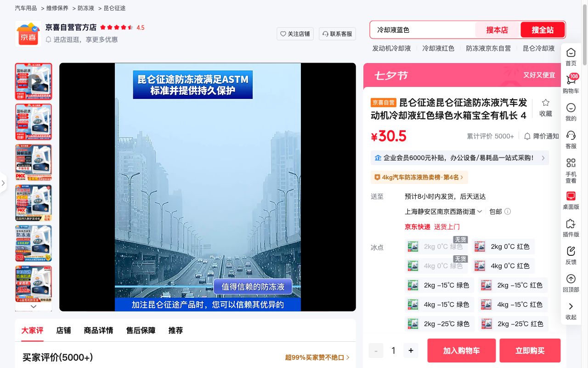
Task: Click 京喜自营官方店 store name
Action: (x=71, y=28)
